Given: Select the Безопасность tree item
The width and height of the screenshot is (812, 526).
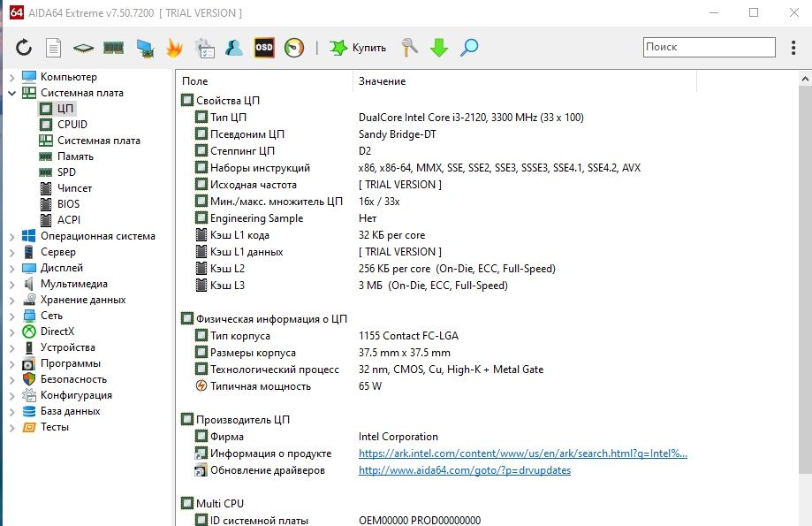Looking at the screenshot, I should [65, 379].
